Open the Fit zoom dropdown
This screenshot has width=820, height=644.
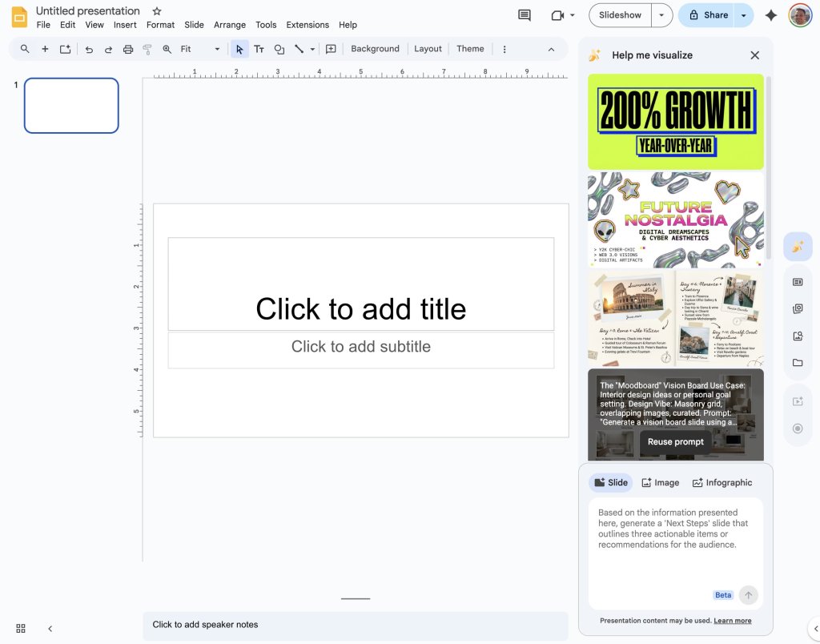(200, 49)
